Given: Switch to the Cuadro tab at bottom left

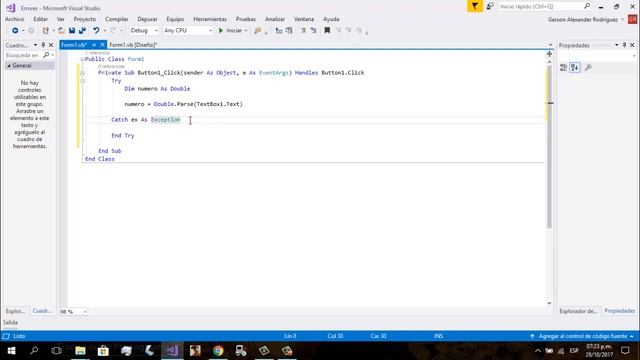Looking at the screenshot, I should pos(42,311).
